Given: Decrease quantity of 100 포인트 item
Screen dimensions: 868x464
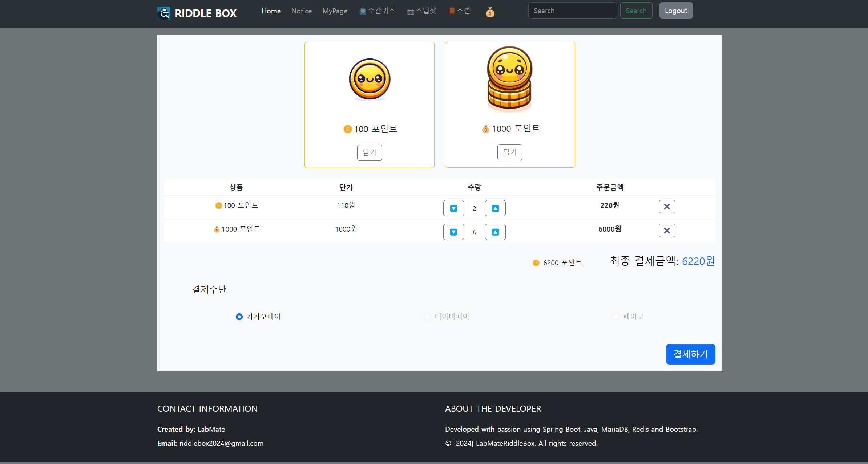Looking at the screenshot, I should click(453, 208).
